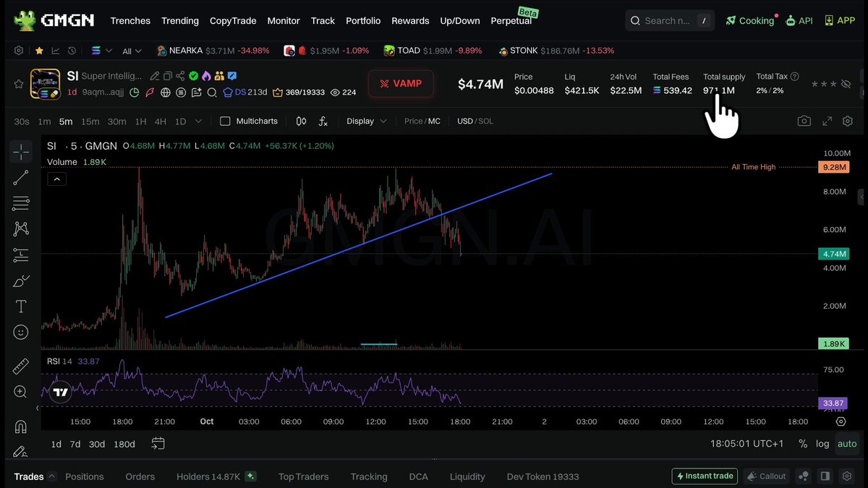Expand more timeframe intervals chevron
The height and width of the screenshot is (488, 868).
198,121
